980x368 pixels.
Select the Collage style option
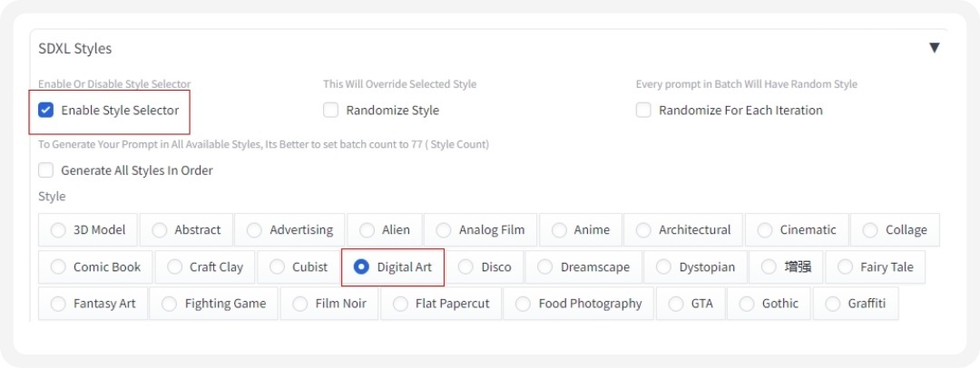870,230
